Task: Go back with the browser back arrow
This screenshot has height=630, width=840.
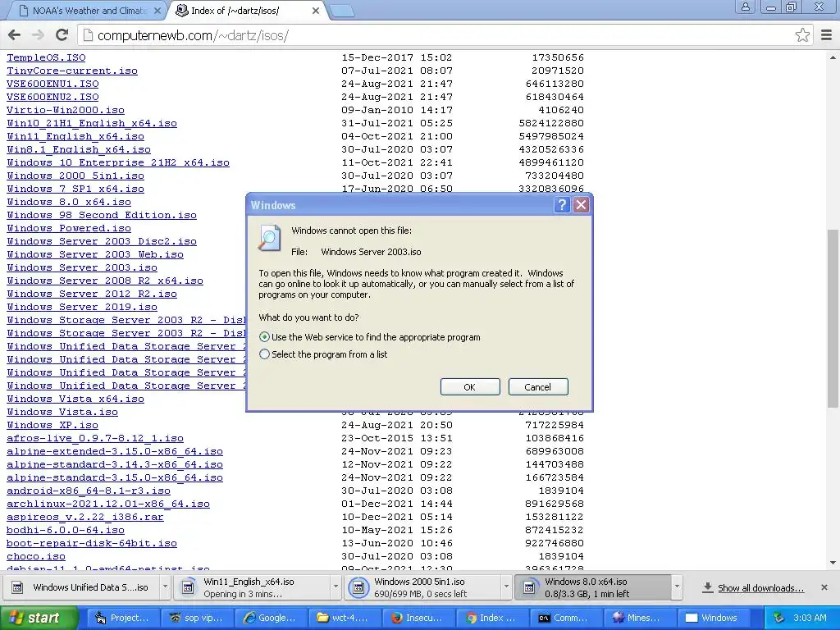Action: [x=15, y=35]
